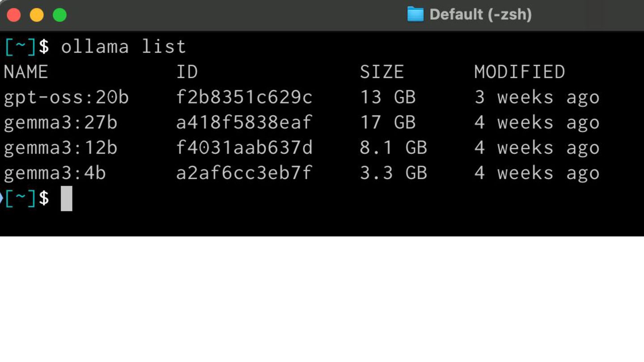Click the ID a418f5838eaf

244,122
